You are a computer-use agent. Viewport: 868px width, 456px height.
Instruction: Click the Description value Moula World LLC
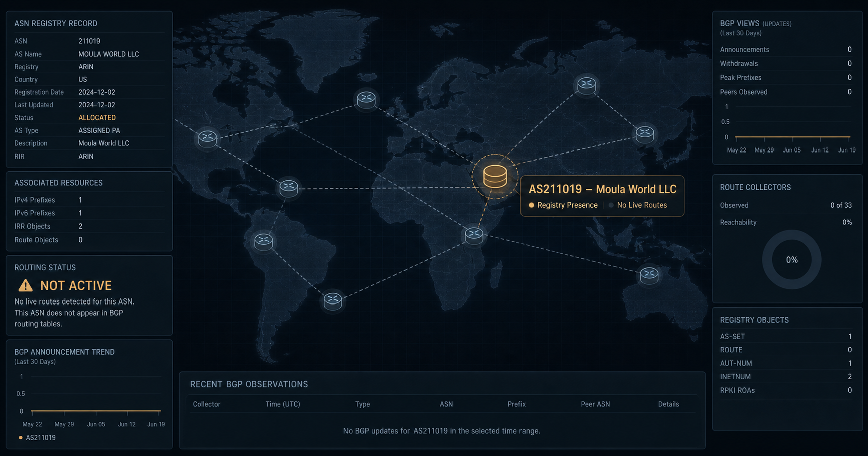click(104, 143)
